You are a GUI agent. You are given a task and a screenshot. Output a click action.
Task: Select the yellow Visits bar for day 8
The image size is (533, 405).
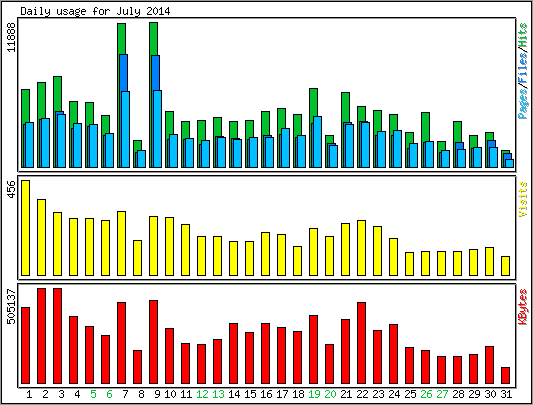coord(137,258)
